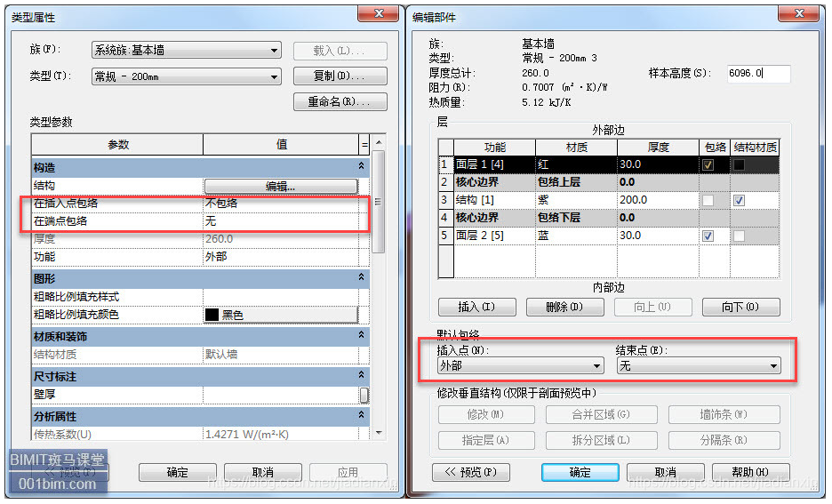Click the 材质 column header
This screenshot has width=832, height=504.
pyautogui.click(x=576, y=148)
